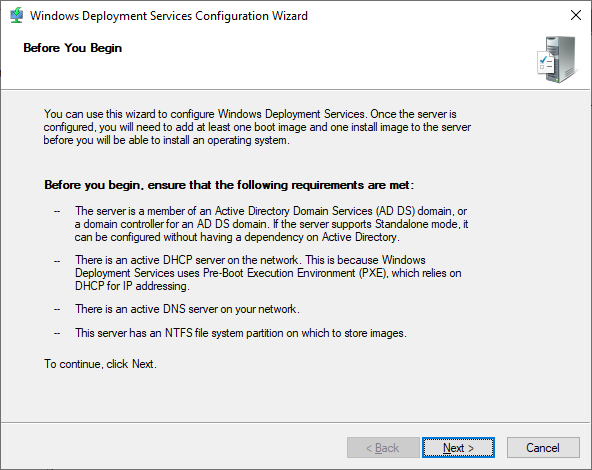Continue by clicking the Next button
The image size is (592, 470).
pos(458,448)
